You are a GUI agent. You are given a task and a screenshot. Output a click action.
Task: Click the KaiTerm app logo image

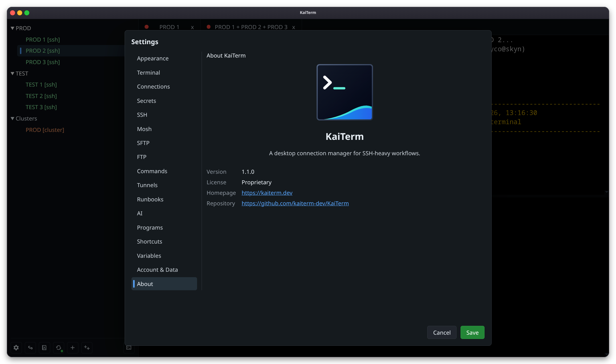[x=345, y=92]
